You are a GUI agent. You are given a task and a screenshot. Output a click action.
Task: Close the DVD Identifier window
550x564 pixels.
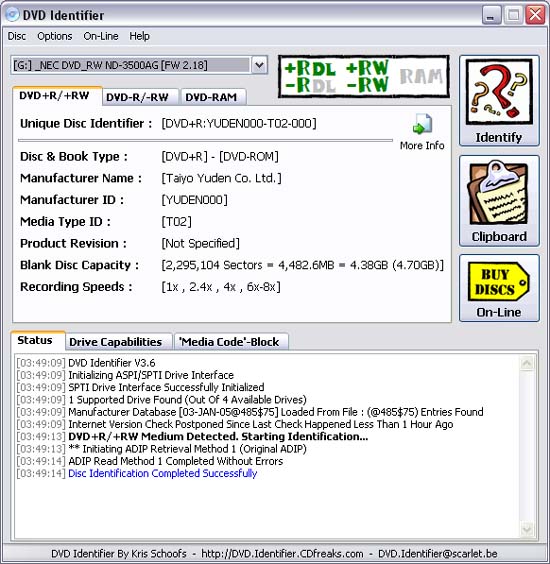(x=535, y=15)
